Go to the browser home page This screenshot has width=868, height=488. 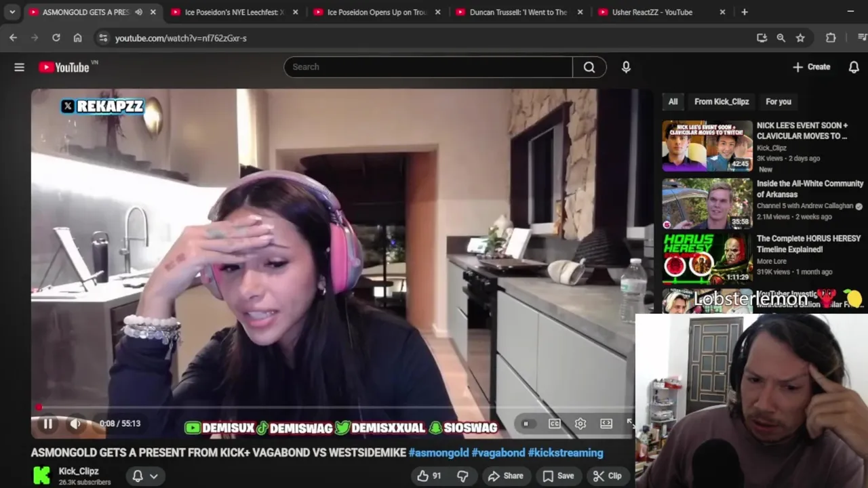point(78,38)
